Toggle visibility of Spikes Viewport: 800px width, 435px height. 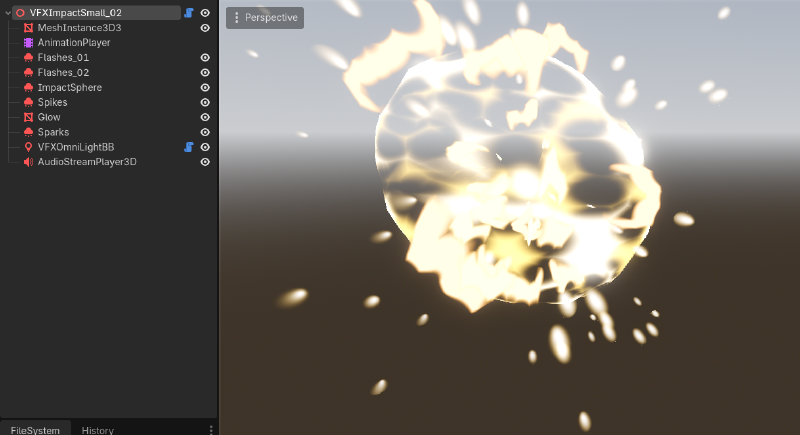coord(205,102)
